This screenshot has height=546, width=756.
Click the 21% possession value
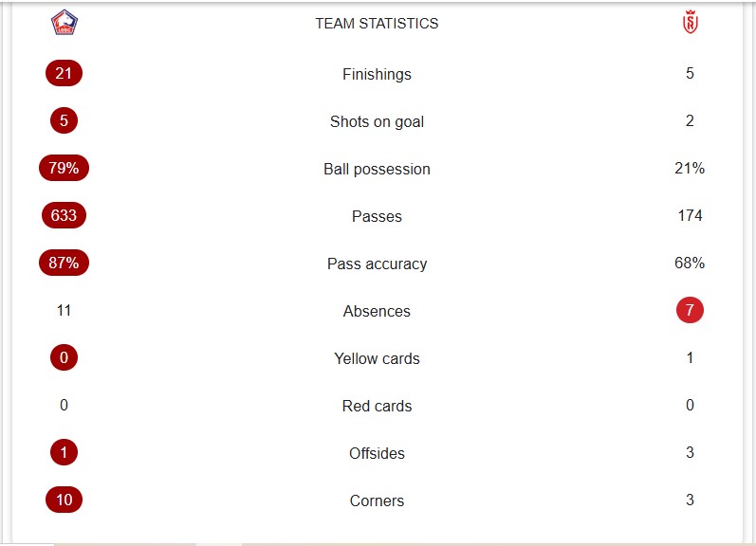pos(690,168)
